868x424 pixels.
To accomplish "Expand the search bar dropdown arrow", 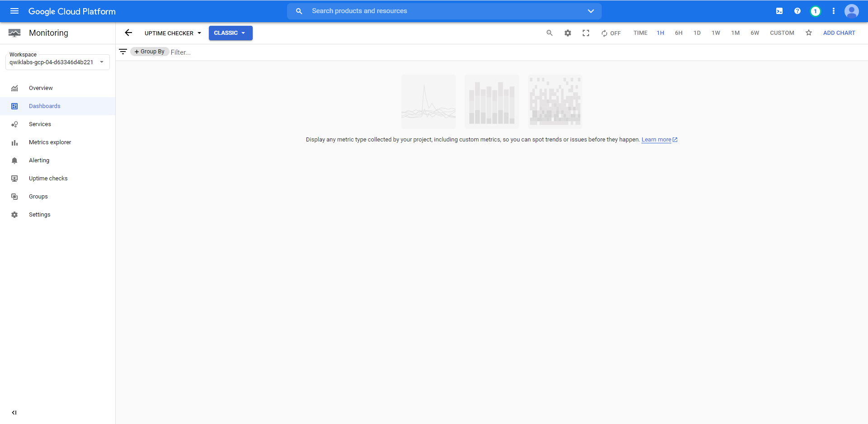I will pyautogui.click(x=590, y=11).
